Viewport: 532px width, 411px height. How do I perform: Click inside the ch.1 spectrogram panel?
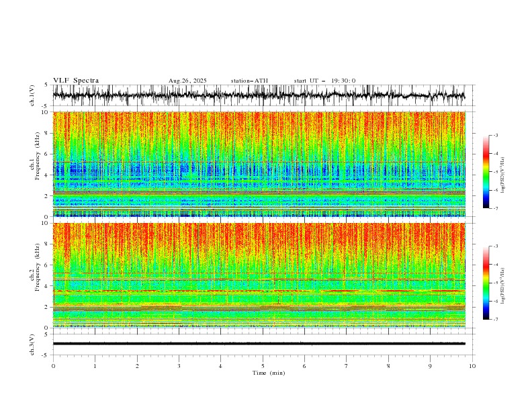click(259, 164)
